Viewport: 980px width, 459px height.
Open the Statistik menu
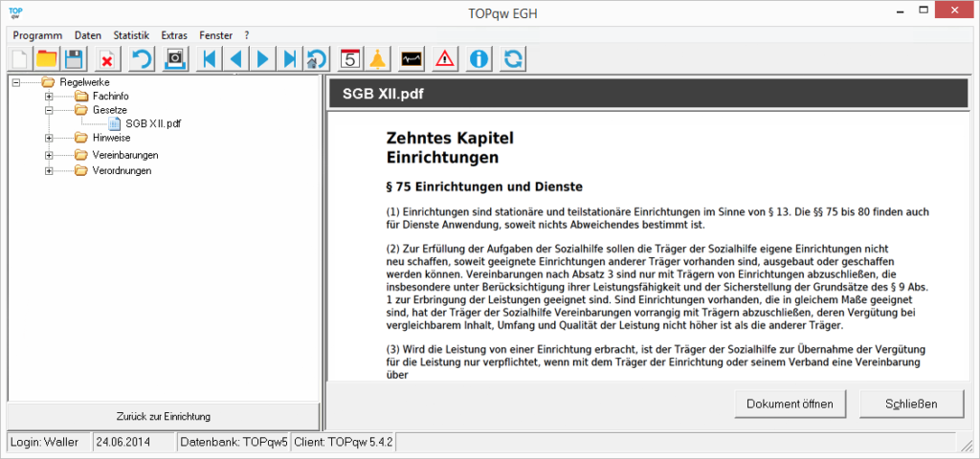tap(131, 34)
